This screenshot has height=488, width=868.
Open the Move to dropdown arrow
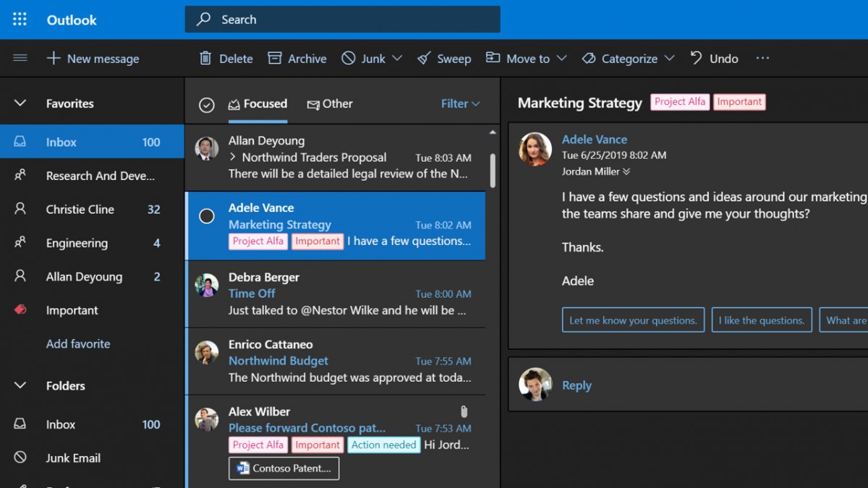tap(561, 58)
